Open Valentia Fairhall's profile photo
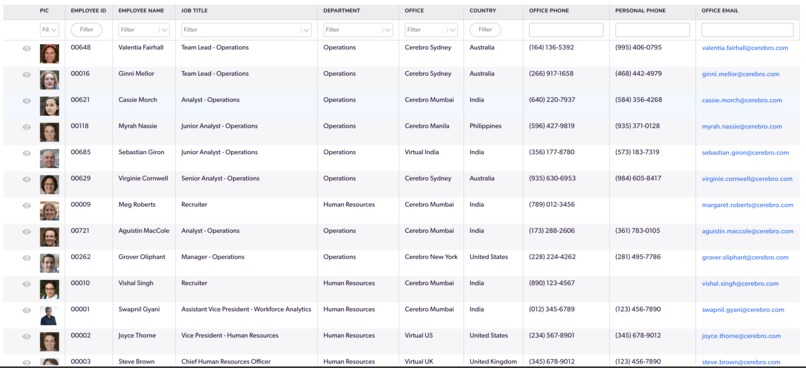806x368 pixels. [49, 53]
